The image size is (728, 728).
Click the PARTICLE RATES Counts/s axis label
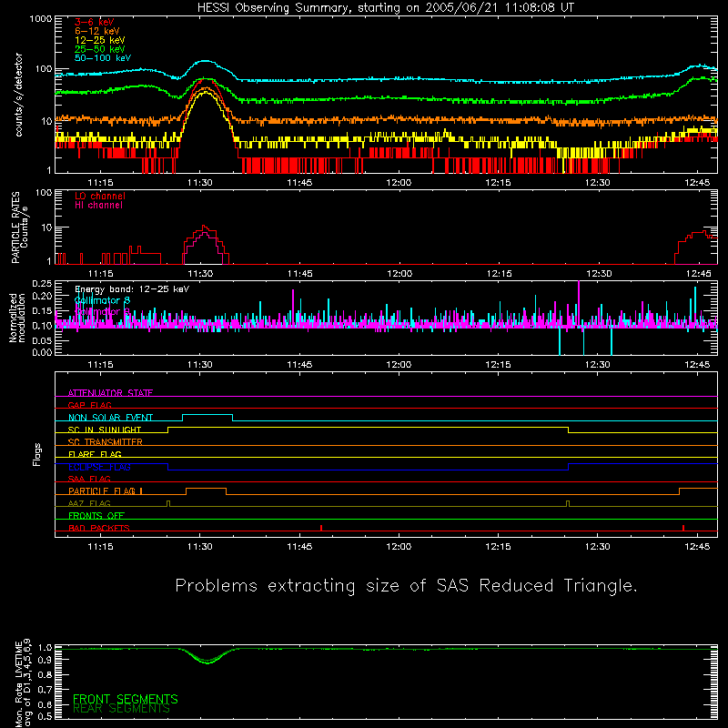point(20,227)
